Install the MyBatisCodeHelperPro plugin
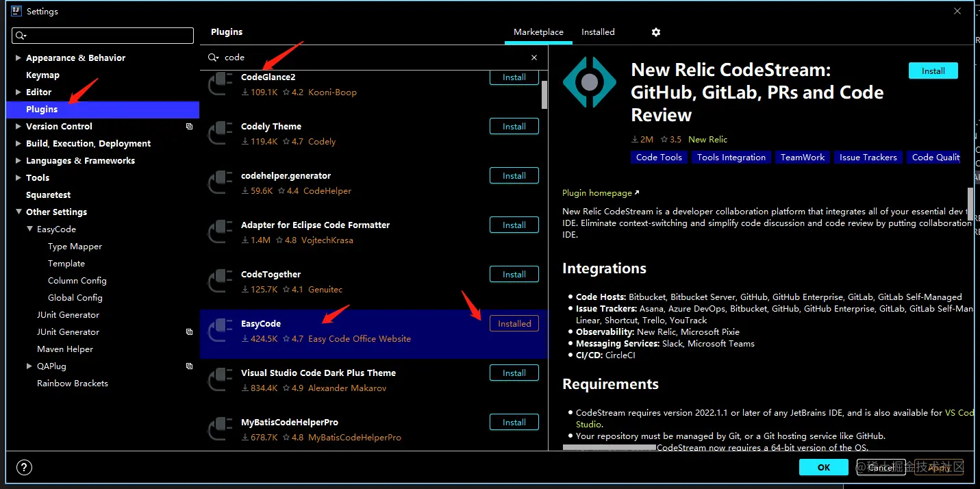Image resolution: width=980 pixels, height=489 pixels. click(514, 423)
